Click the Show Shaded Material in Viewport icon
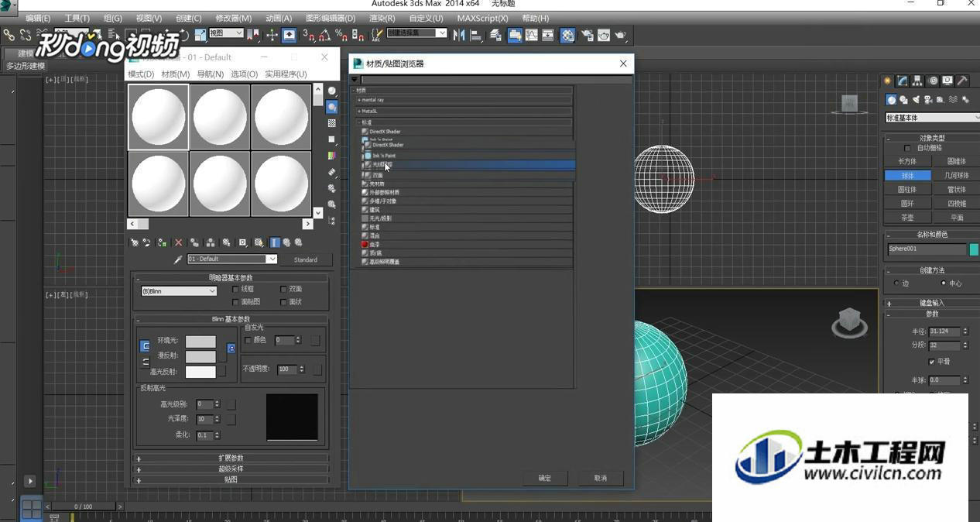This screenshot has width=980, height=522. coord(259,242)
